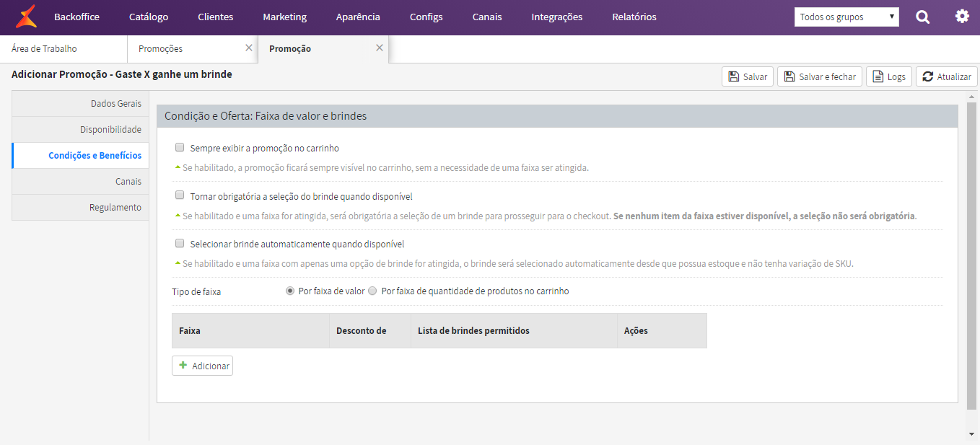The width and height of the screenshot is (980, 445).
Task: Open the Clientes menu
Action: [215, 17]
